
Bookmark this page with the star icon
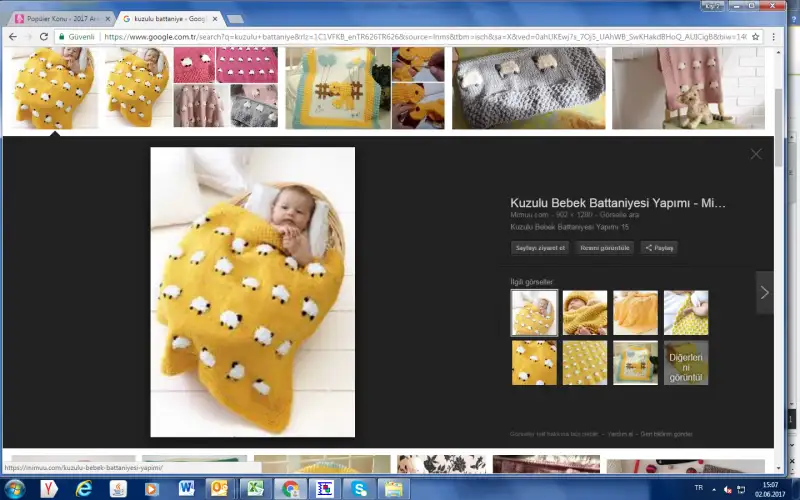[x=756, y=36]
